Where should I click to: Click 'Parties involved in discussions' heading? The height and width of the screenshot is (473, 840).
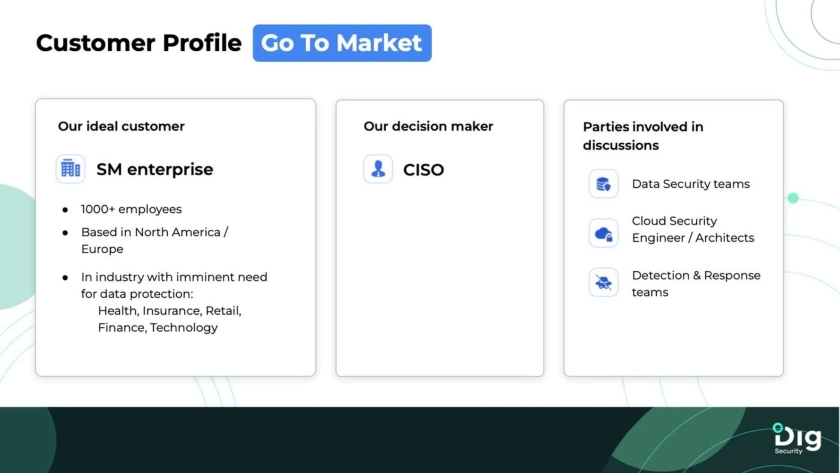(643, 136)
